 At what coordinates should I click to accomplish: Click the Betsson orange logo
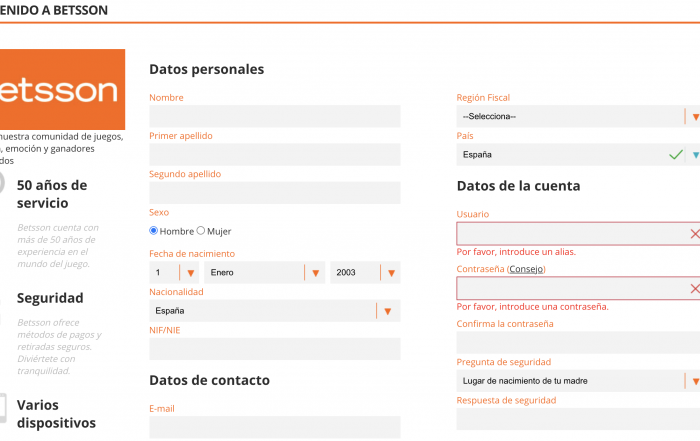[62, 89]
